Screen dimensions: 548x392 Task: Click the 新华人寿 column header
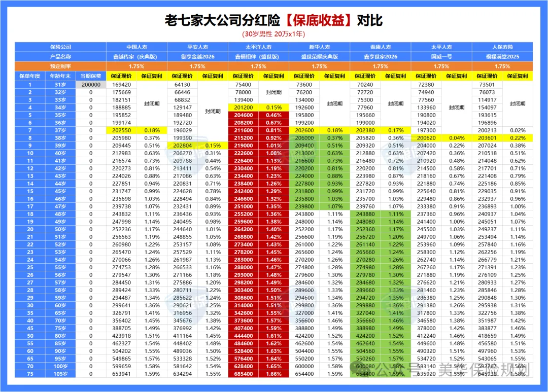[x=319, y=47]
